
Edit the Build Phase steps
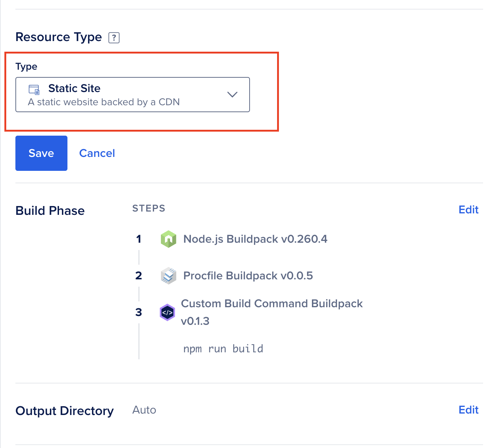click(468, 210)
